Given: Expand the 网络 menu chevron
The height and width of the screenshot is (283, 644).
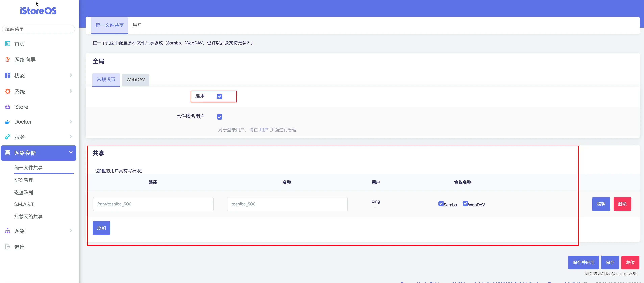Looking at the screenshot, I should pos(71,230).
